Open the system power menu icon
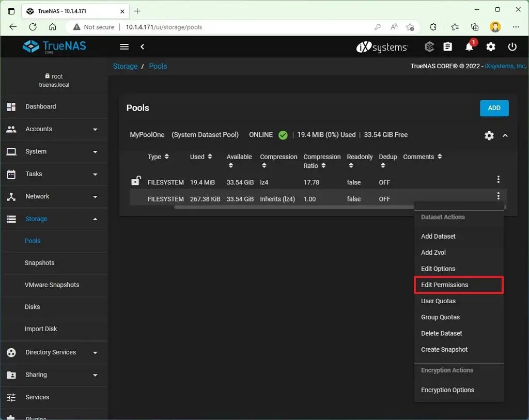The image size is (529, 420). pyautogui.click(x=512, y=46)
